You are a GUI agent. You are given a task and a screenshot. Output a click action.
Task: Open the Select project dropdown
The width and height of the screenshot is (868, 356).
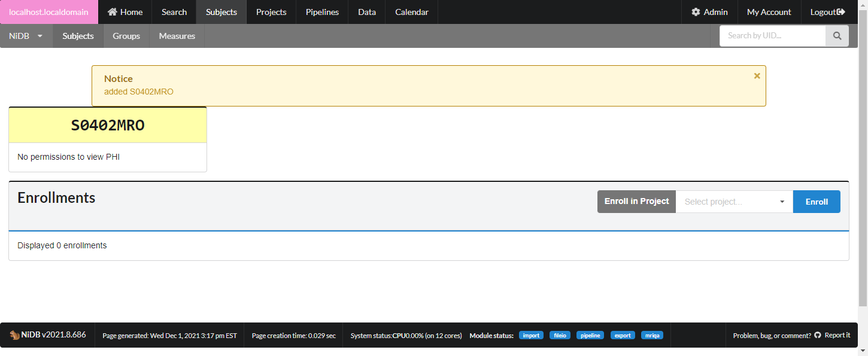[x=734, y=202]
